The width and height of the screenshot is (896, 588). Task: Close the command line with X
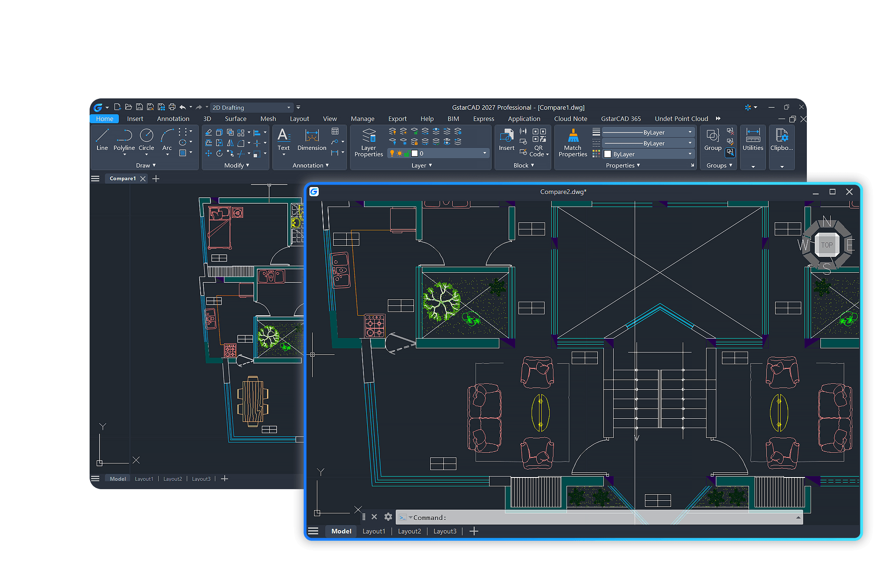(374, 517)
